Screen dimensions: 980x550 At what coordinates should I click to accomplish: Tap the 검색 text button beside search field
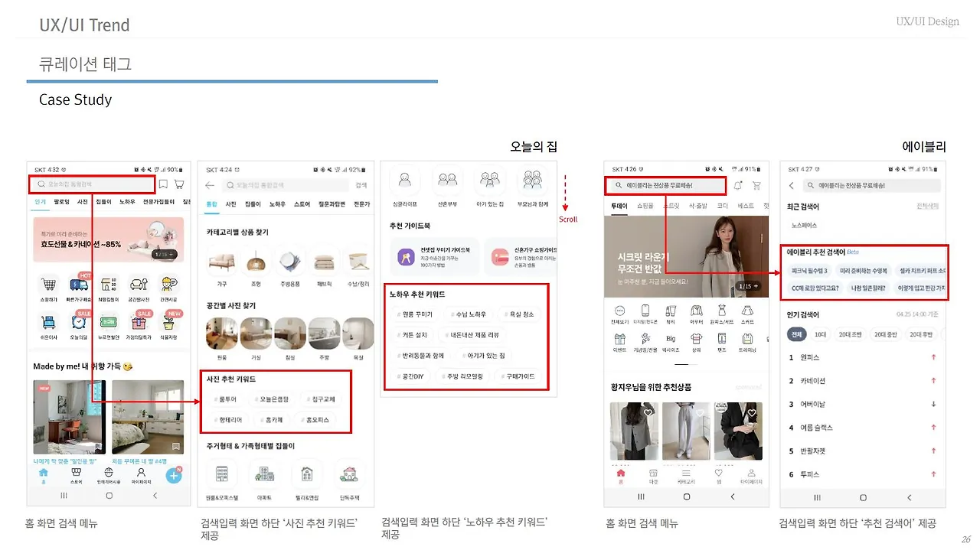tap(362, 185)
